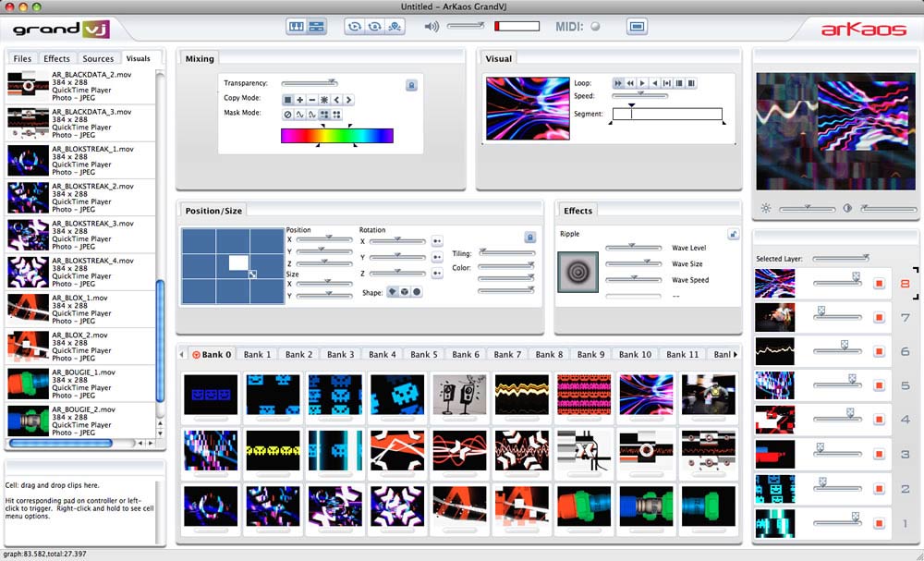This screenshot has width=924, height=561.
Task: Select the four-dots Mask Mode icon
Action: click(336, 115)
